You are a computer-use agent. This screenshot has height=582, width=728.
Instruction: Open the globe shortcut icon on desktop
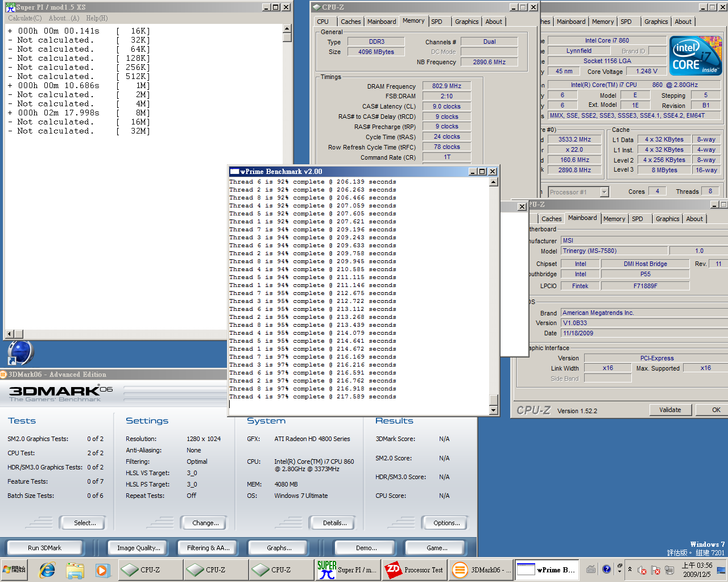pyautogui.click(x=21, y=352)
